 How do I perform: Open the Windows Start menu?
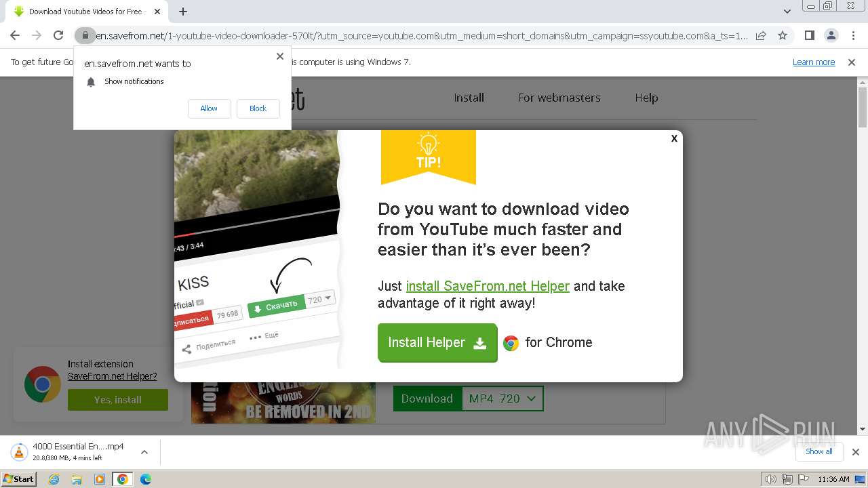pos(19,479)
